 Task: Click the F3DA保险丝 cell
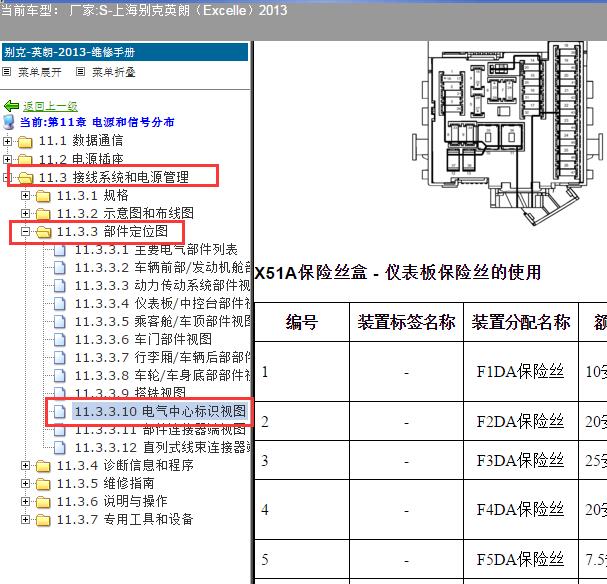pos(521,460)
